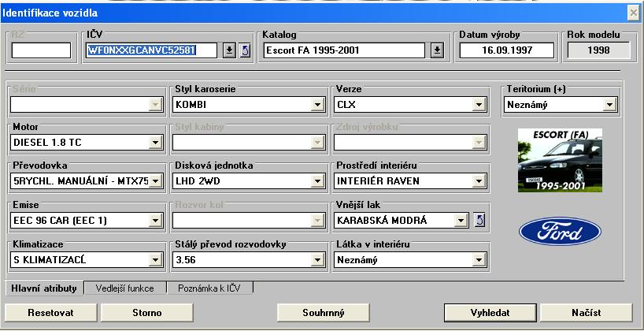Screen dimensions: 644x331
Task: Open the Poznámka k IČV tab
Action: pyautogui.click(x=209, y=288)
